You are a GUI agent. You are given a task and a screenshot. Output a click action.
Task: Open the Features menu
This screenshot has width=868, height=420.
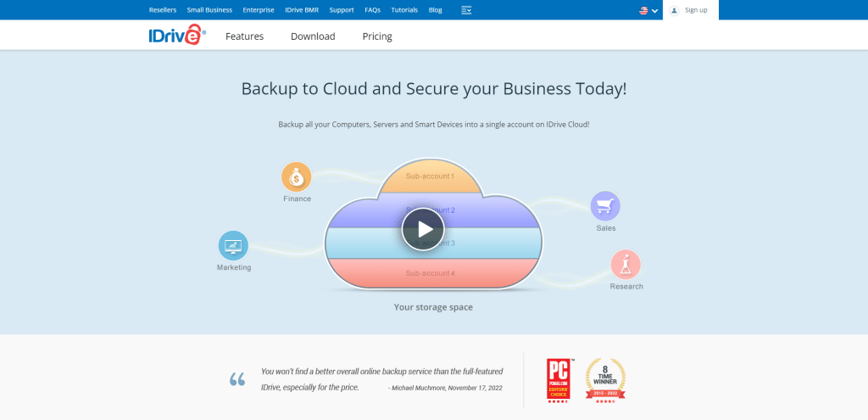pyautogui.click(x=244, y=36)
